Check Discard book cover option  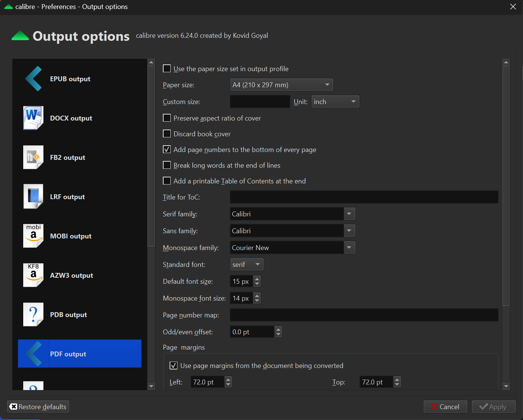point(167,134)
